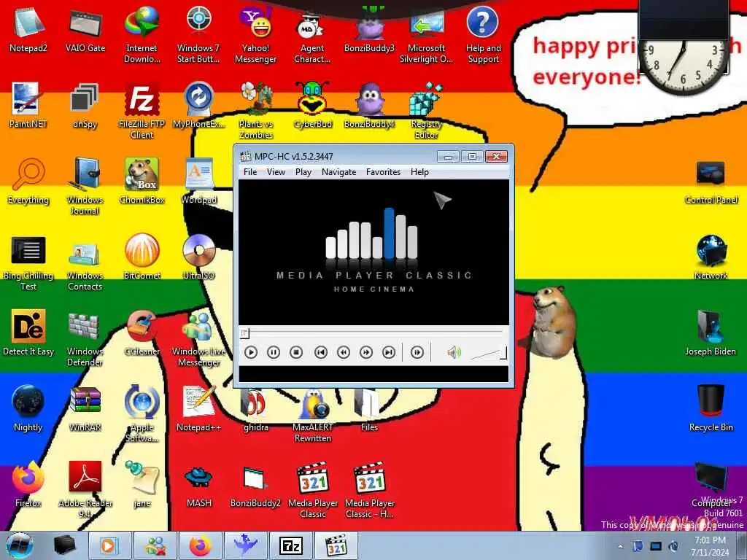Select the CyberBud desktop icon
747x560 pixels.
tap(312, 105)
